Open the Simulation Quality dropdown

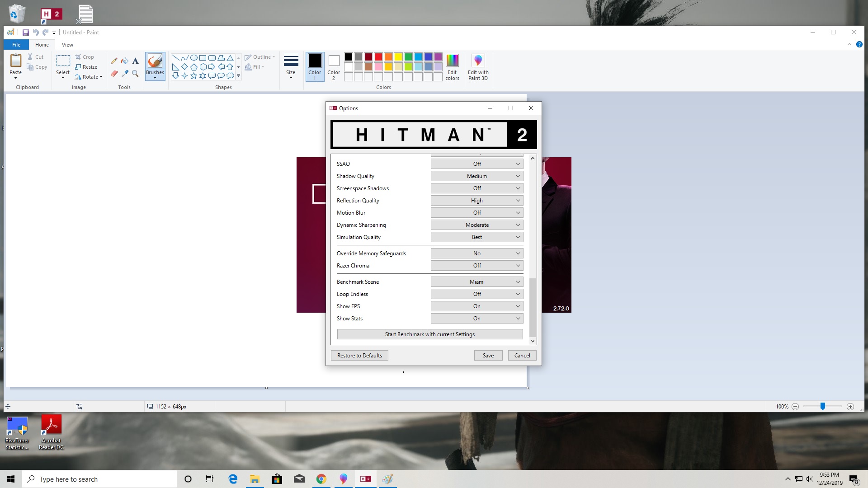coord(477,237)
